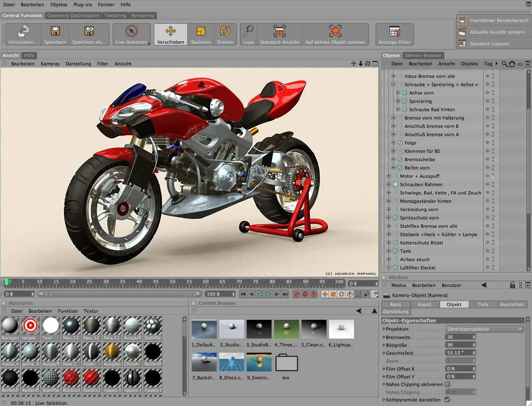Collapse Schraube + Spreizring + Achse group
The height and width of the screenshot is (406, 532).
(x=393, y=85)
